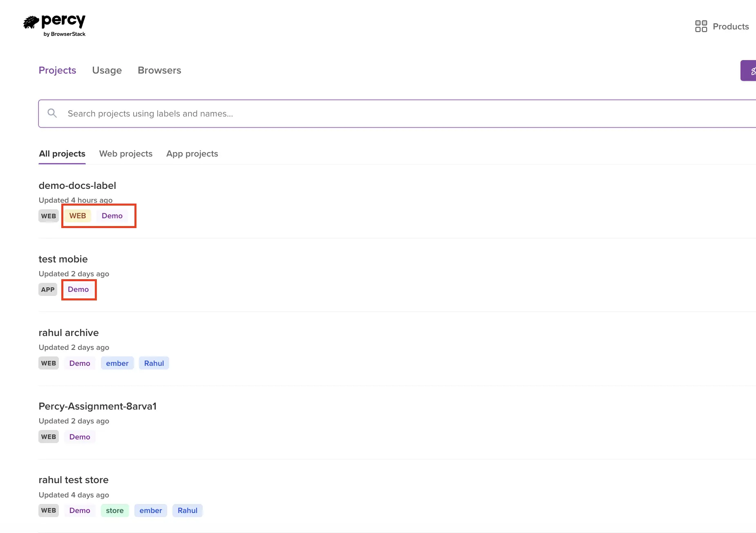Switch to the Browsers tab
Screen dimensions: 756x533
pyautogui.click(x=159, y=70)
